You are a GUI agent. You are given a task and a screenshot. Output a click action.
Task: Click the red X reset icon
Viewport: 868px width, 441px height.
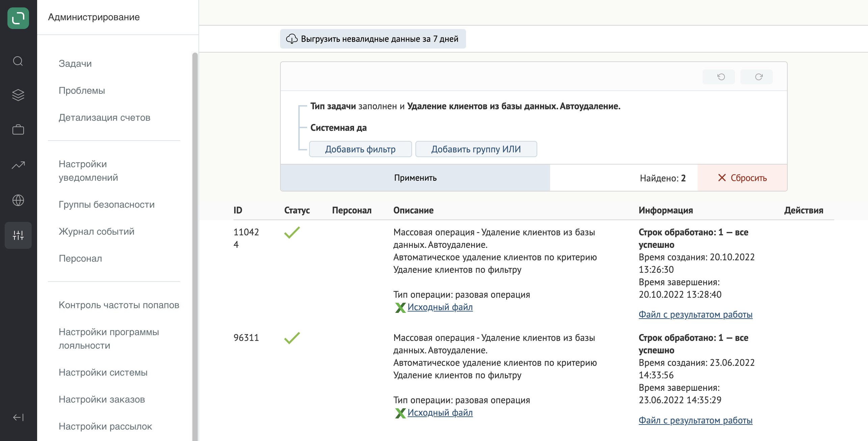[722, 178]
